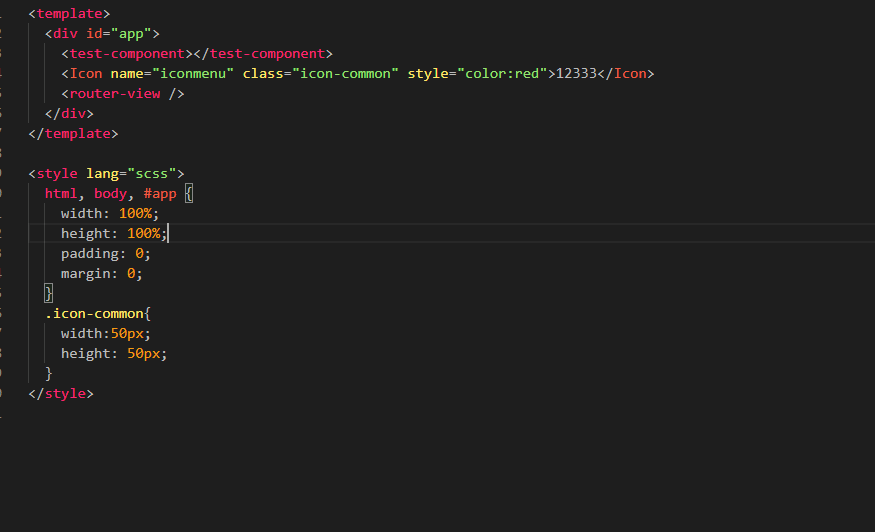875x532 pixels.
Task: Click the .icon-common CSS selector
Action: pyautogui.click(x=94, y=314)
